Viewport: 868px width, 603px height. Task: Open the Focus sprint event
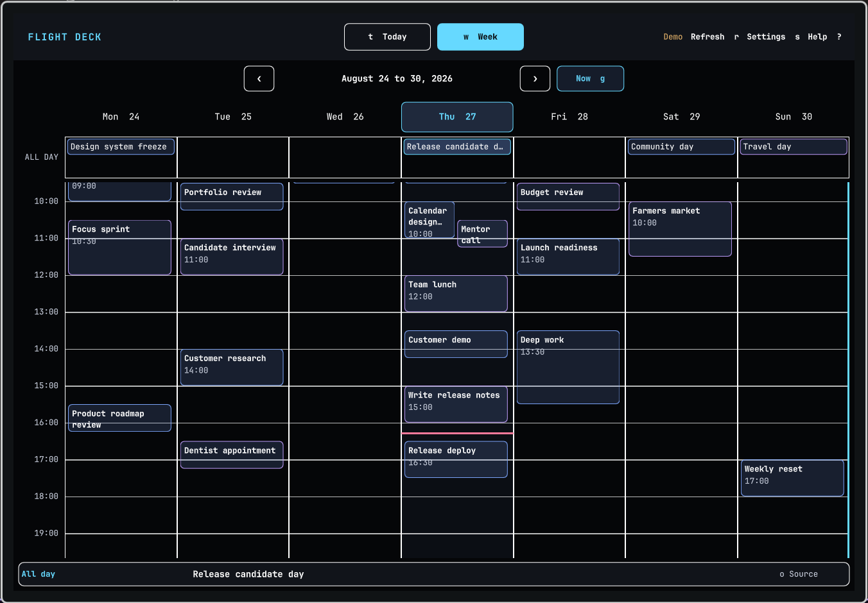pos(119,248)
